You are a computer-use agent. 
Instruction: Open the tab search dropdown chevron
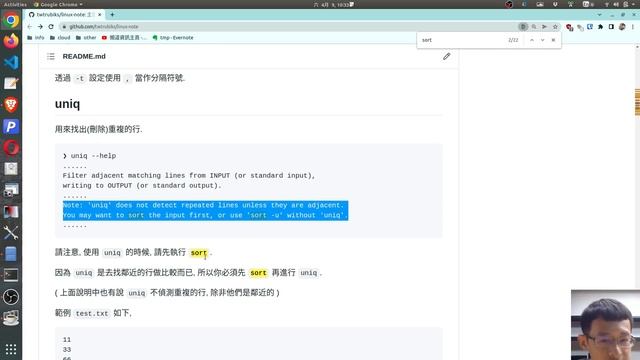click(x=599, y=15)
